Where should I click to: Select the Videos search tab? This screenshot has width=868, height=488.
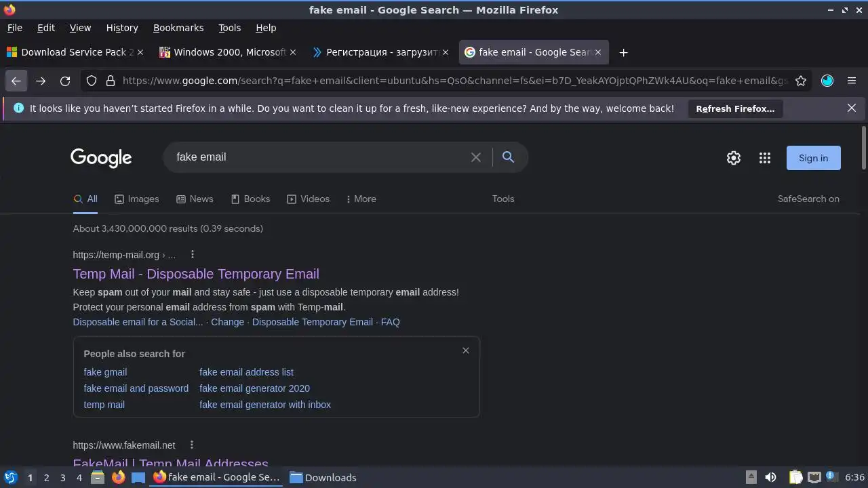click(308, 199)
